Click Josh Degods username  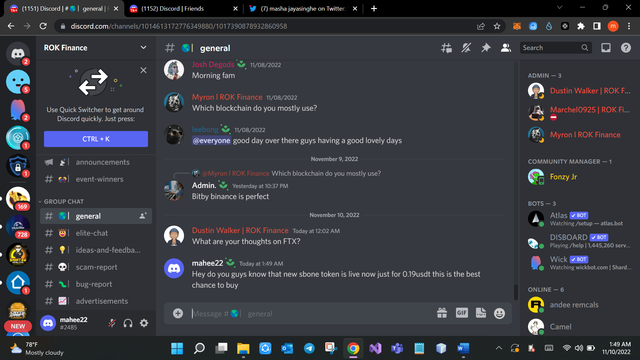213,64
